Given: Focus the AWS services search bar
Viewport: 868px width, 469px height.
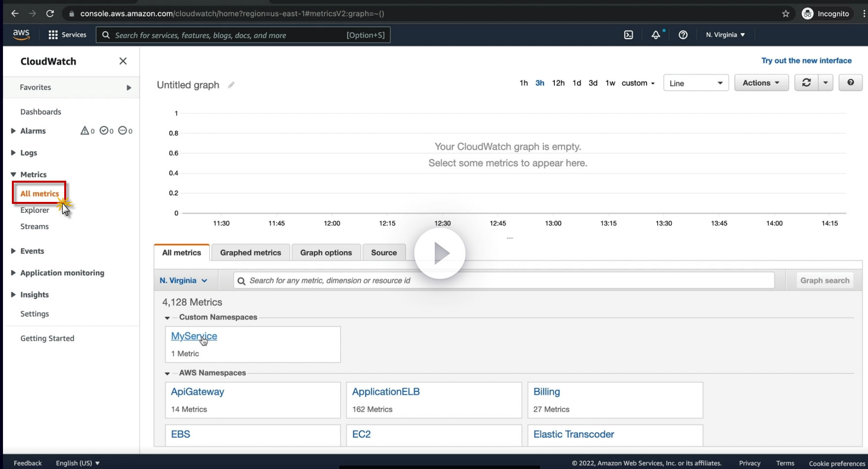Looking at the screenshot, I should click(243, 35).
